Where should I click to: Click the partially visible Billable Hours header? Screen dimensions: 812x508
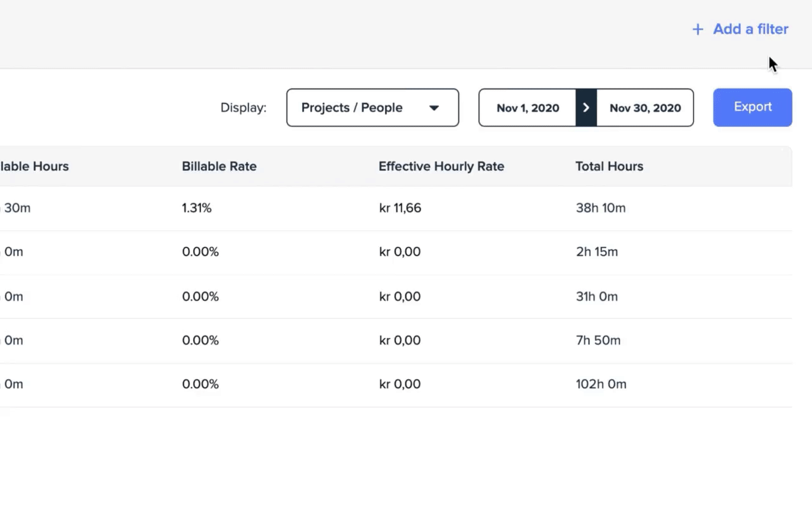34,166
